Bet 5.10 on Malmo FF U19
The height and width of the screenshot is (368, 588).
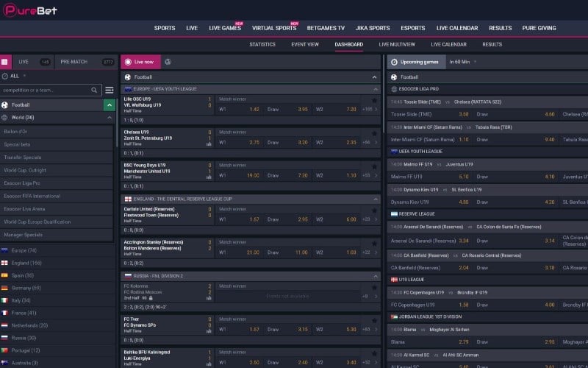pyautogui.click(x=430, y=177)
